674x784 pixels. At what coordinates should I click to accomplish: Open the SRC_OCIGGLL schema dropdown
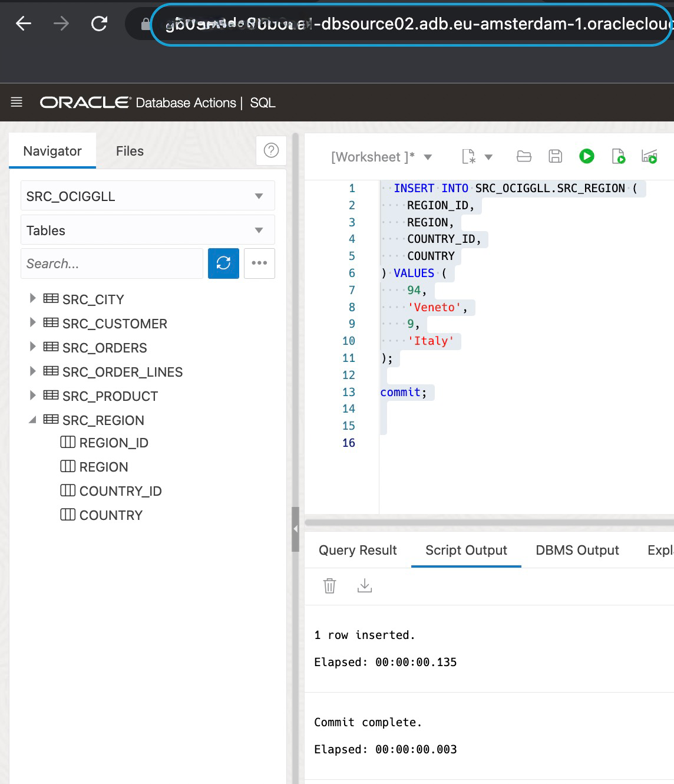click(x=148, y=196)
